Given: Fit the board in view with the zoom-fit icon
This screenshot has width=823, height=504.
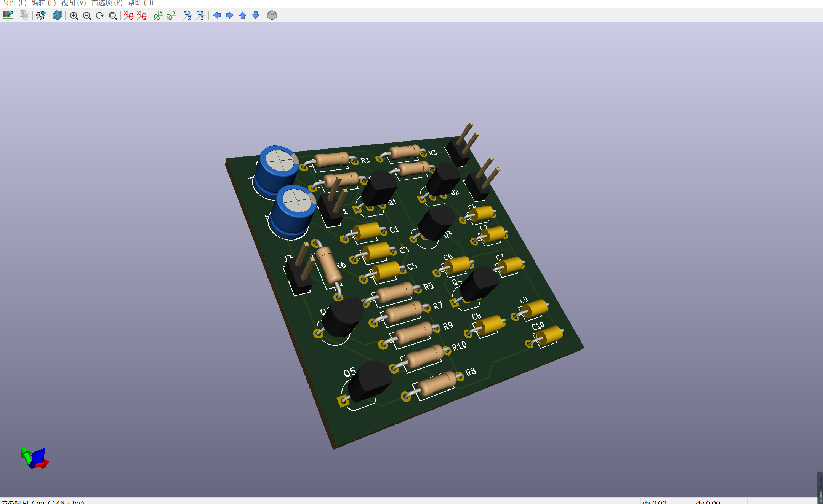Looking at the screenshot, I should coord(113,15).
